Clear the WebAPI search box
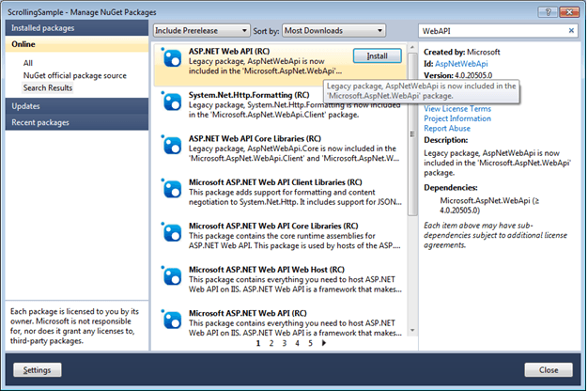This screenshot has width=588, height=391. click(571, 30)
